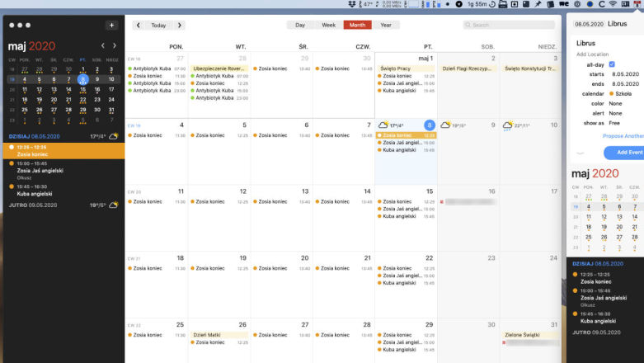
Task: Switch to Day view
Action: [x=300, y=25]
